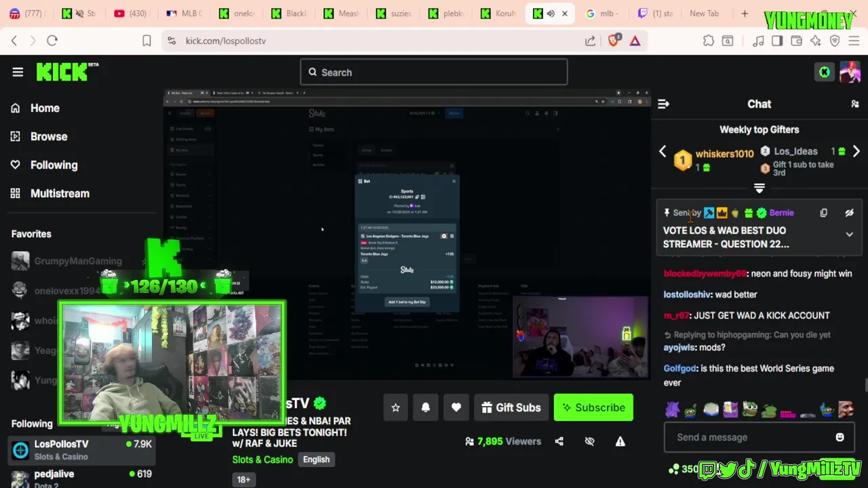Switch to the New Tab browser tab
Viewport: 868px width, 488px height.
click(x=704, y=14)
